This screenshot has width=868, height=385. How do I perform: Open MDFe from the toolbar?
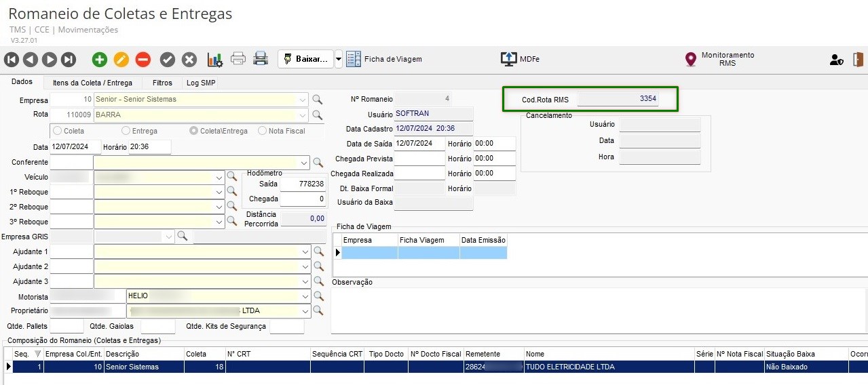[x=519, y=59]
